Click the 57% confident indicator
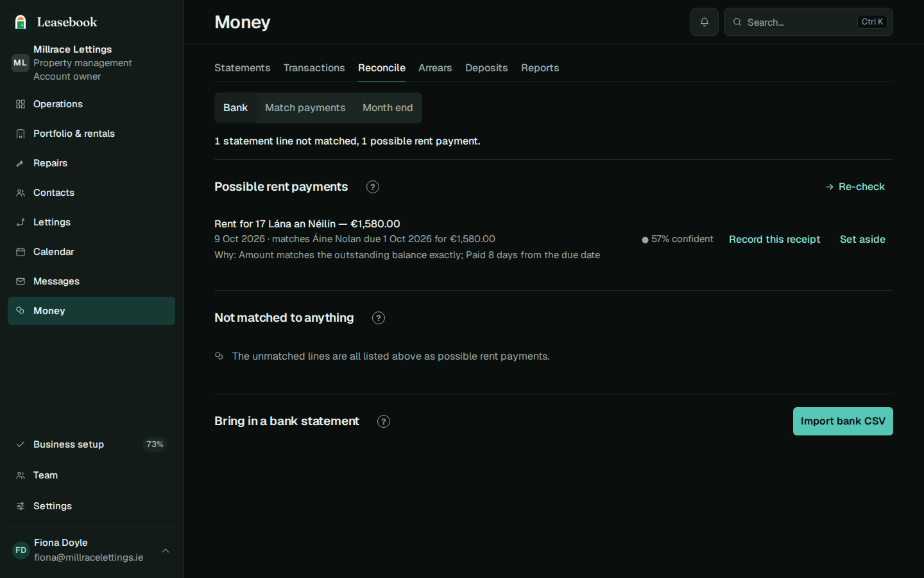The height and width of the screenshot is (578, 924). tap(678, 239)
